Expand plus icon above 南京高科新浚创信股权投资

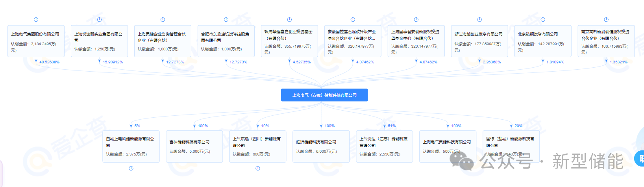(606, 20)
